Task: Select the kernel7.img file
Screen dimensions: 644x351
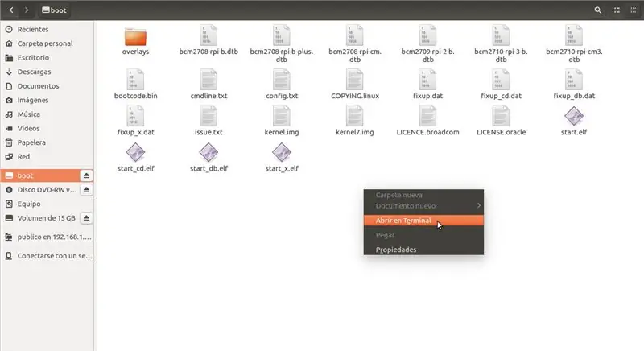Action: 355,121
